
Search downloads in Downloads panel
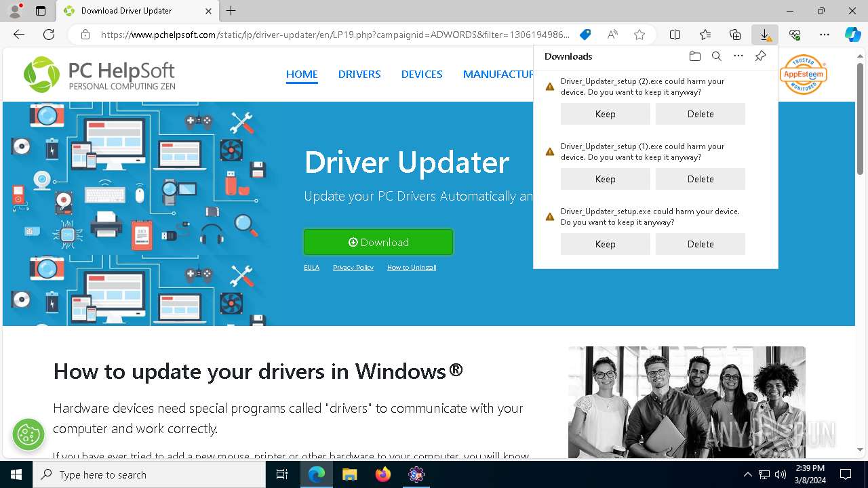coord(716,56)
